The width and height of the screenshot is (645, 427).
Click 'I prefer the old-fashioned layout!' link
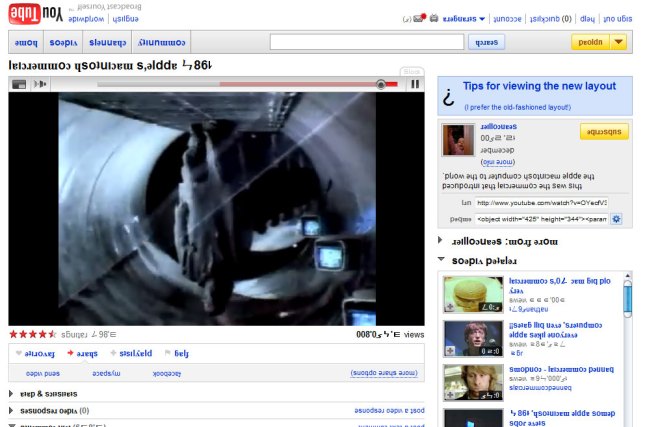[517, 107]
